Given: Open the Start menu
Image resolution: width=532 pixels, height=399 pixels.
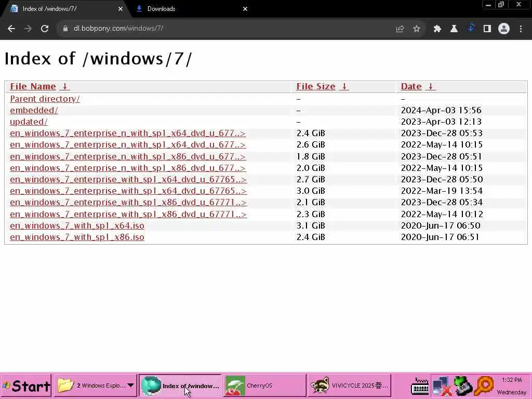Looking at the screenshot, I should pos(26,386).
